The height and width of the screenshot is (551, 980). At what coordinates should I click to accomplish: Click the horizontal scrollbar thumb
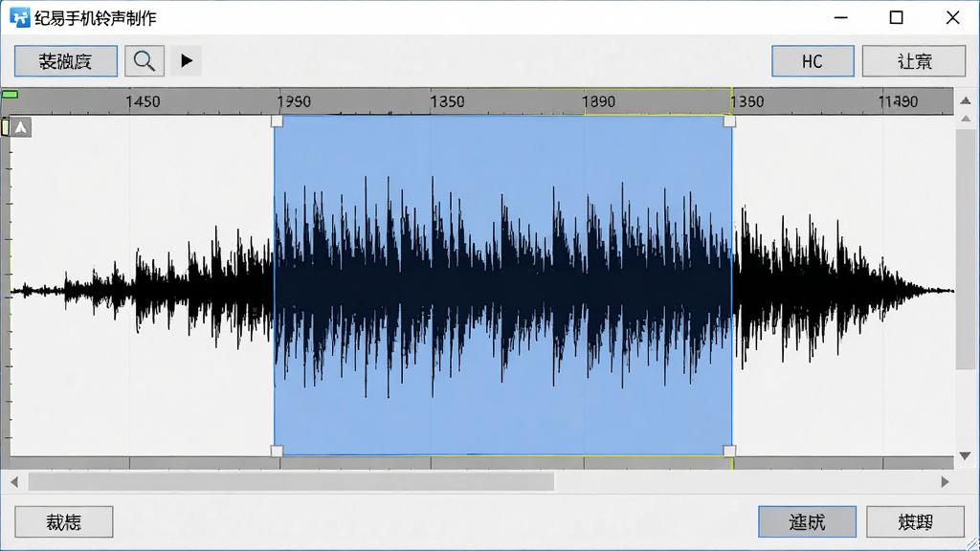pyautogui.click(x=291, y=482)
